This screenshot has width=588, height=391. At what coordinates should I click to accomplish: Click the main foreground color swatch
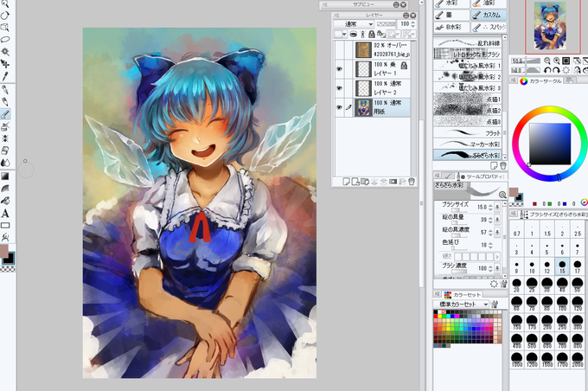tap(3, 250)
